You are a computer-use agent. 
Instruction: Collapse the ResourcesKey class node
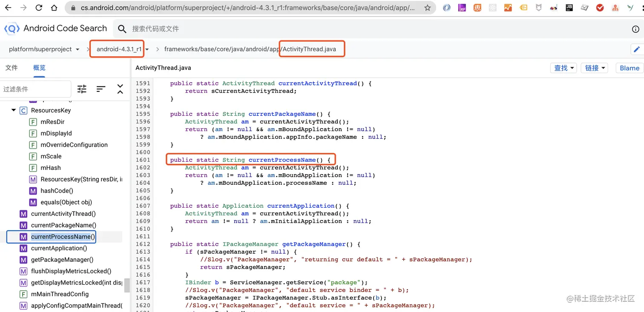click(14, 110)
